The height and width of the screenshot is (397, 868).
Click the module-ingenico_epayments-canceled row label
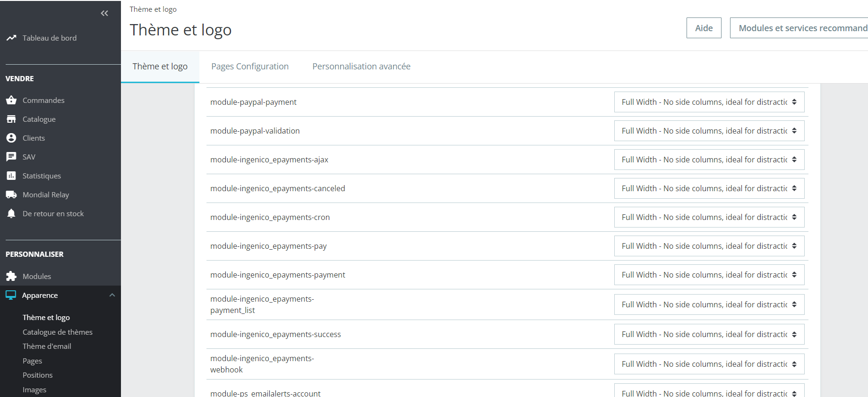click(x=278, y=188)
